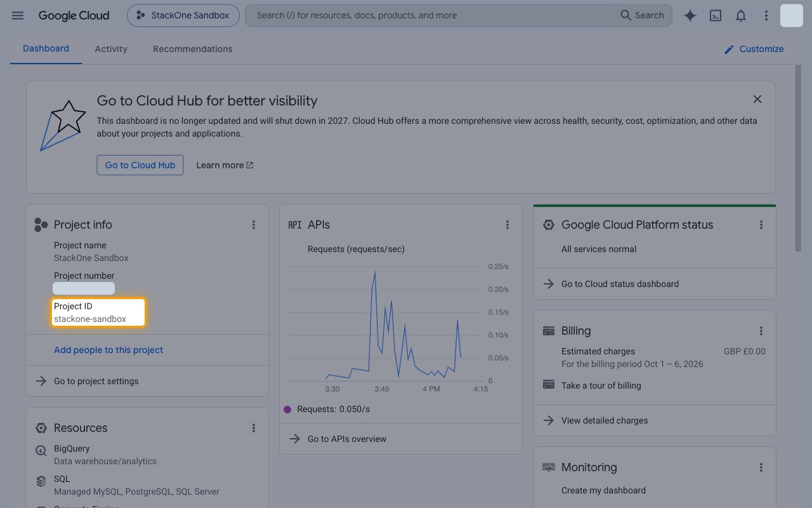Activate Cloud Shell terminal icon
The image size is (812, 508).
(x=716, y=16)
